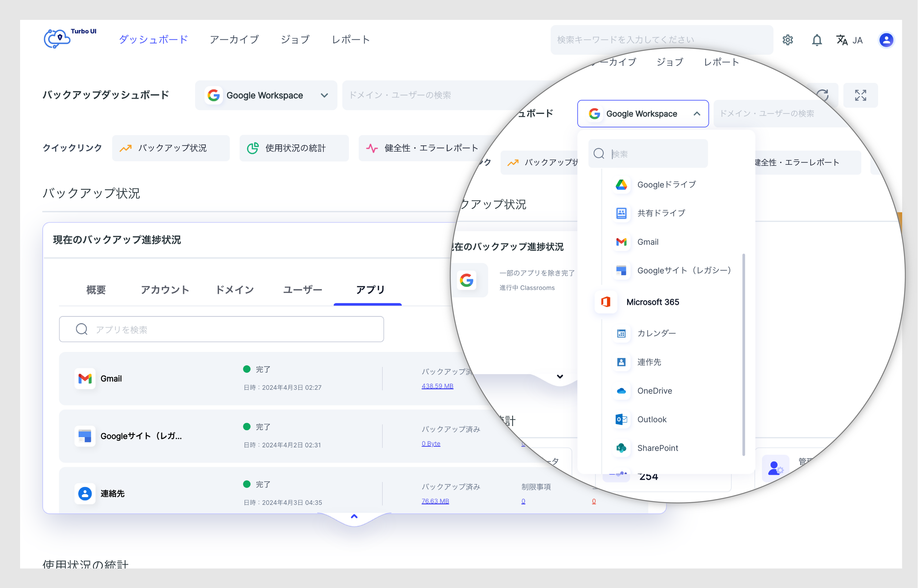Image resolution: width=923 pixels, height=588 pixels.
Task: Click the fullscreen expand icon
Action: 860,95
